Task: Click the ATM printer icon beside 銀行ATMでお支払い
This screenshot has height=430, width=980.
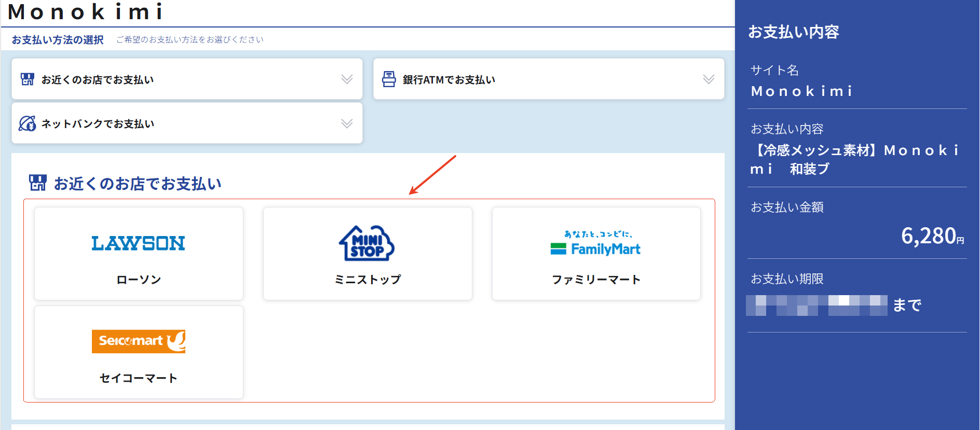Action: pyautogui.click(x=389, y=79)
